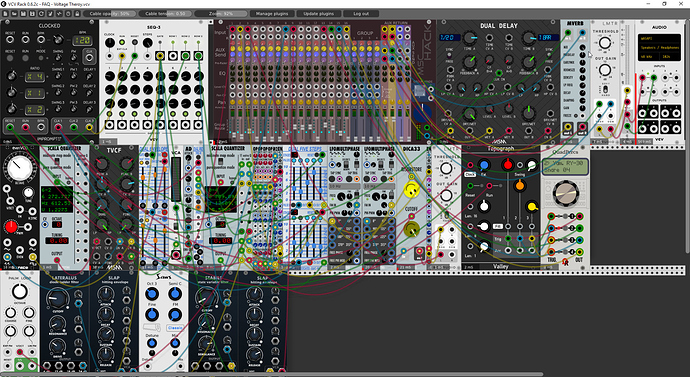
Task: Enable power meter toolbar icon
Action: pos(59,14)
